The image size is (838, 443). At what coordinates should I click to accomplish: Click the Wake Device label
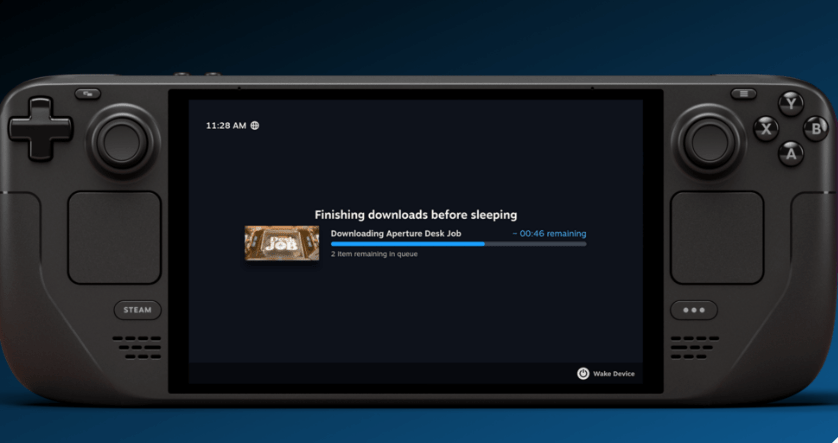click(x=613, y=374)
